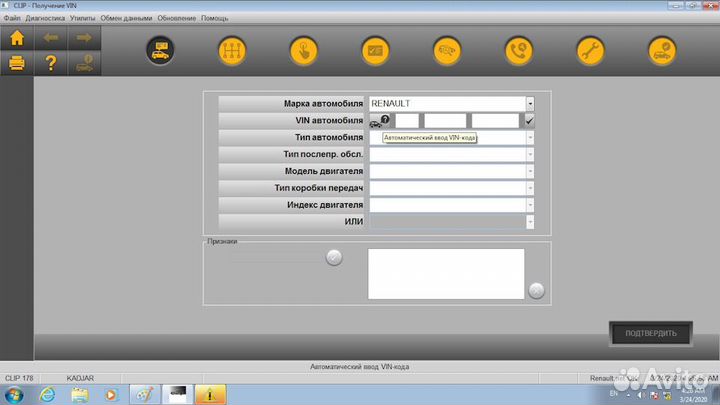Open ИЛИ dropdown arrow
The width and height of the screenshot is (720, 405).
click(530, 222)
